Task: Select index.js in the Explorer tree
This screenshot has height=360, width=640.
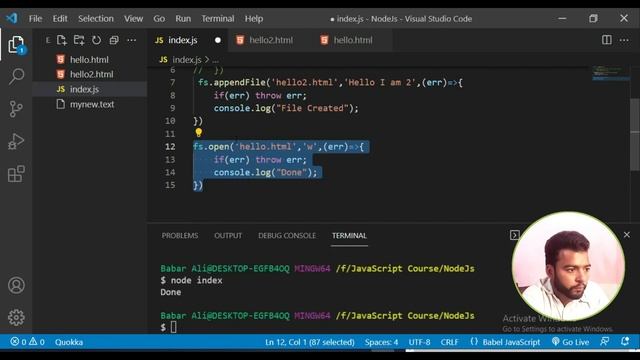Action: click(89, 89)
